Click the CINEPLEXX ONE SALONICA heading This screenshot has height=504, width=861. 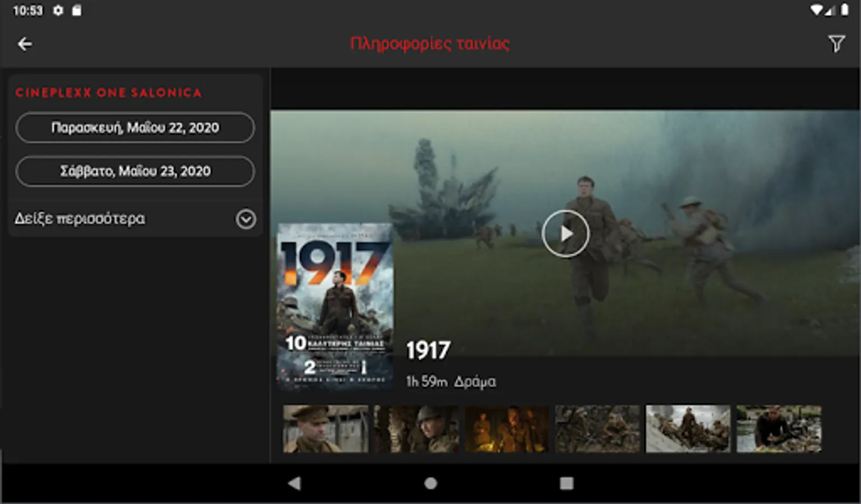pyautogui.click(x=108, y=93)
